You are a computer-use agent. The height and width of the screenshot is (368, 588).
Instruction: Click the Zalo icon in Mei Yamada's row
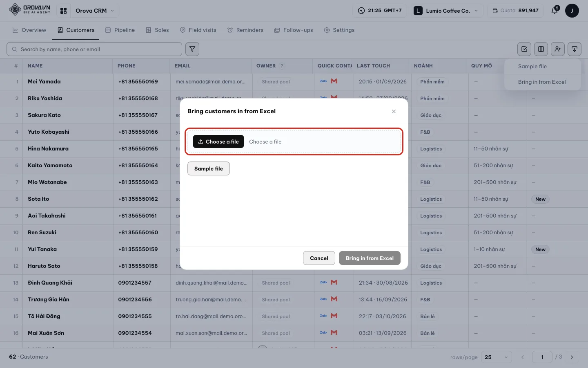[323, 81]
